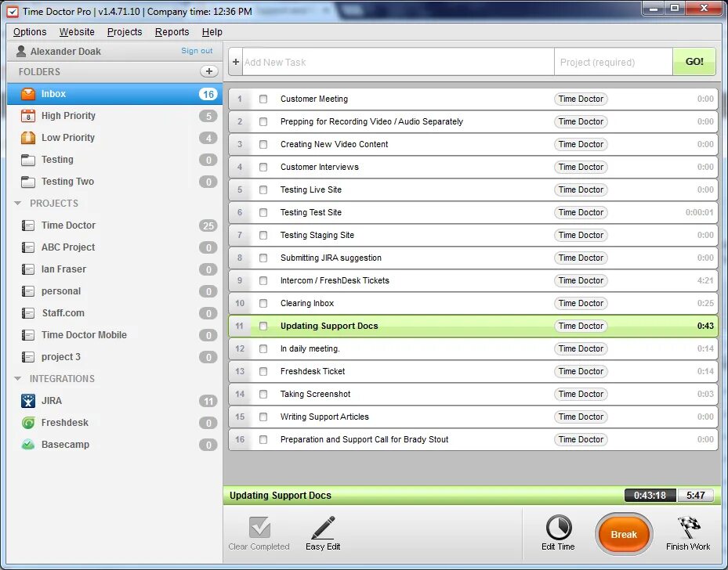Click the Low Priority box icon

28,137
